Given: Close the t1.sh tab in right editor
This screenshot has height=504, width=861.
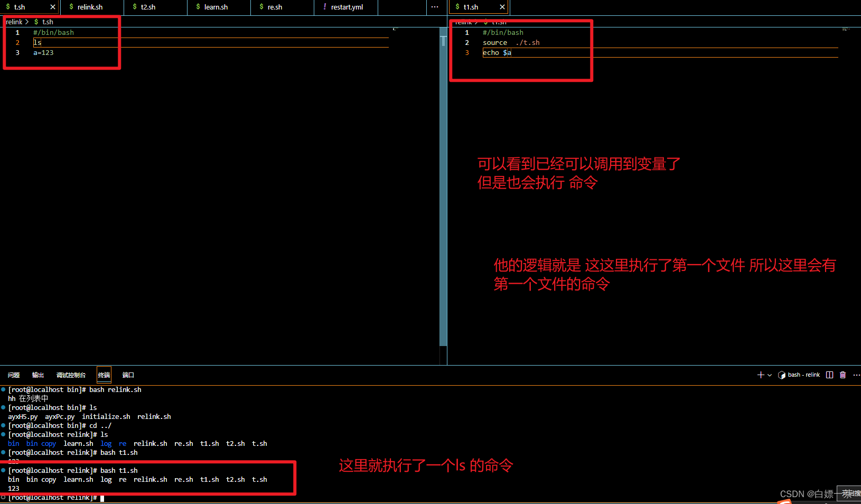Looking at the screenshot, I should tap(502, 7).
